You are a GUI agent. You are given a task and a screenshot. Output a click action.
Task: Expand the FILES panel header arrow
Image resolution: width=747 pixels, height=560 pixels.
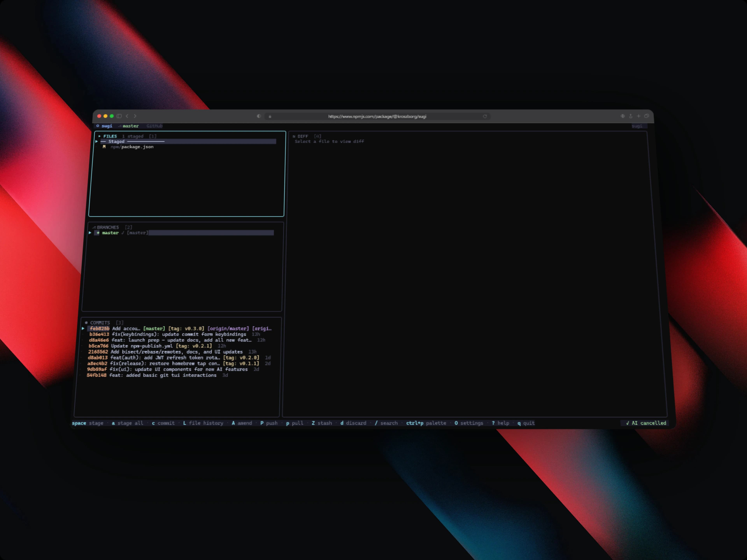(100, 136)
